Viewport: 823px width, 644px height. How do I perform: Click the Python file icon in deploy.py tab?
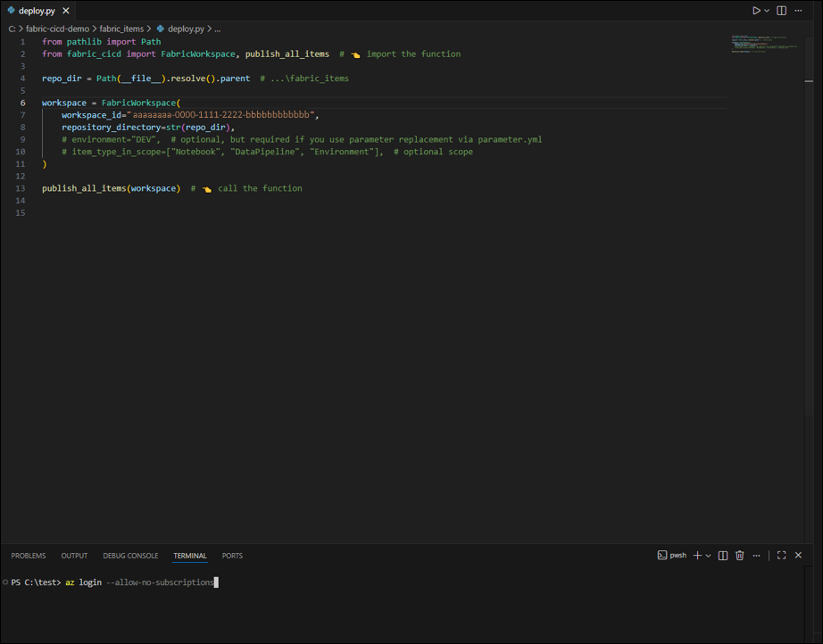(x=11, y=11)
